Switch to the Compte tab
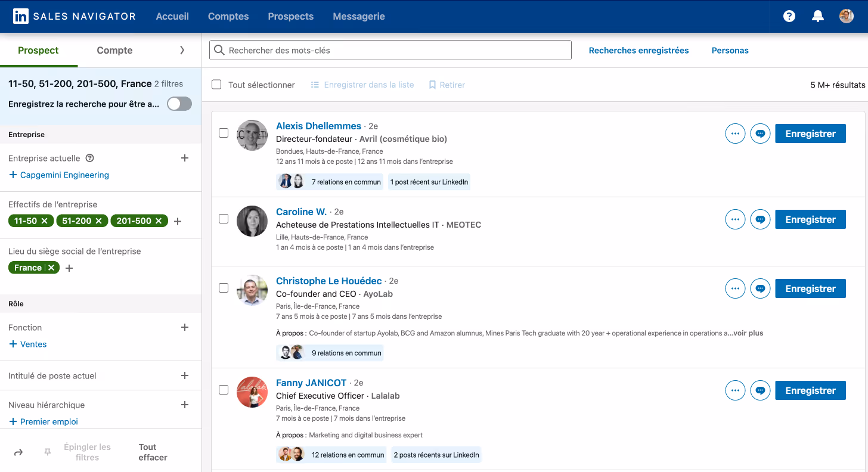868x472 pixels. pos(114,51)
